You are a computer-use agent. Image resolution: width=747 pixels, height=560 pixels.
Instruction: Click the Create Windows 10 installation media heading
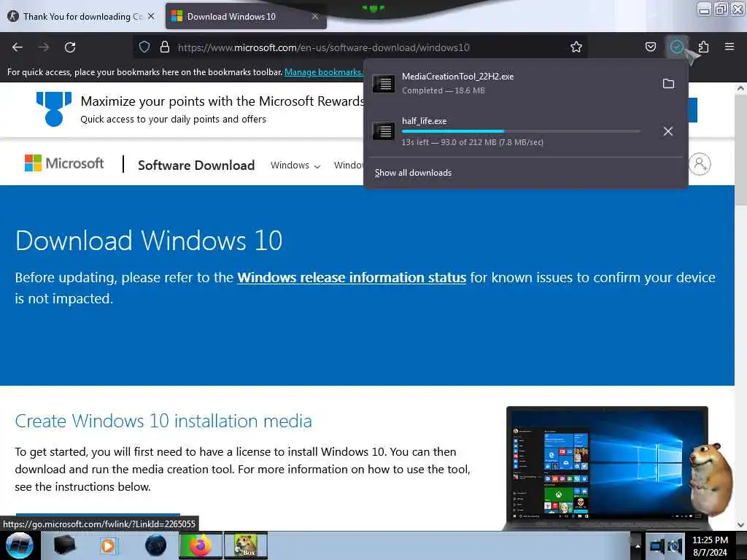pos(163,421)
